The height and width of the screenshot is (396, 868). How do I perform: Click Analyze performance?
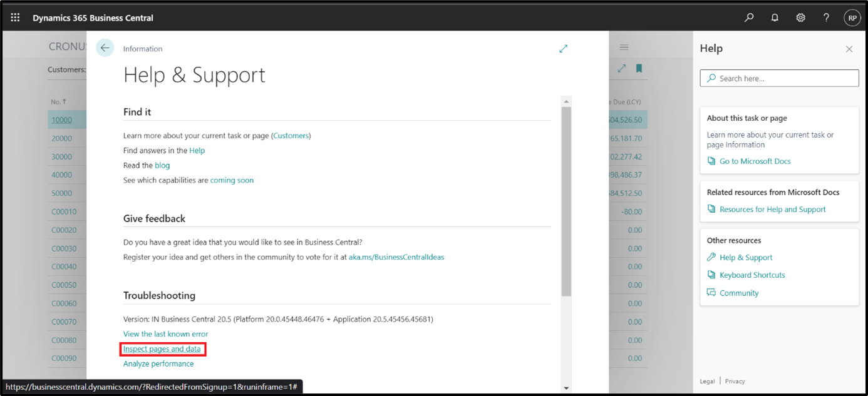tap(158, 363)
